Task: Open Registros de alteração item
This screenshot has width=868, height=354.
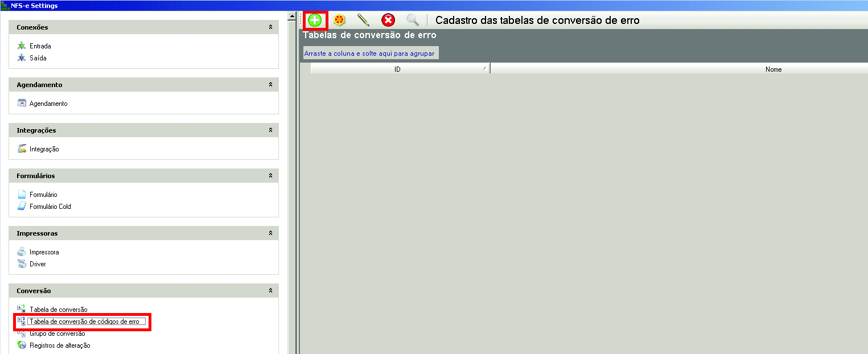Action: click(60, 345)
